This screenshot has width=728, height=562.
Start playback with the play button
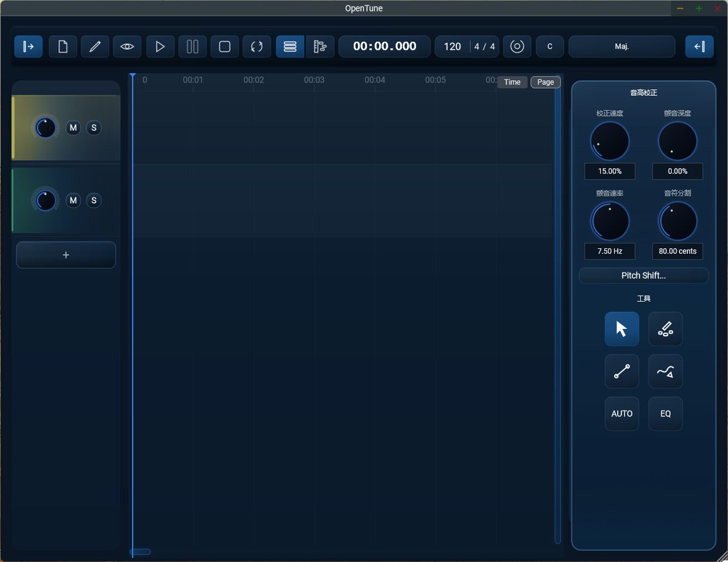pyautogui.click(x=160, y=47)
